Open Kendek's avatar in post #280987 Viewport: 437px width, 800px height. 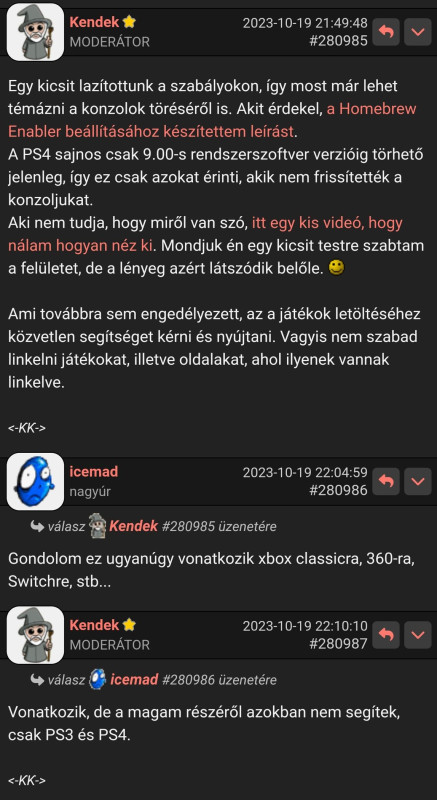[35, 635]
